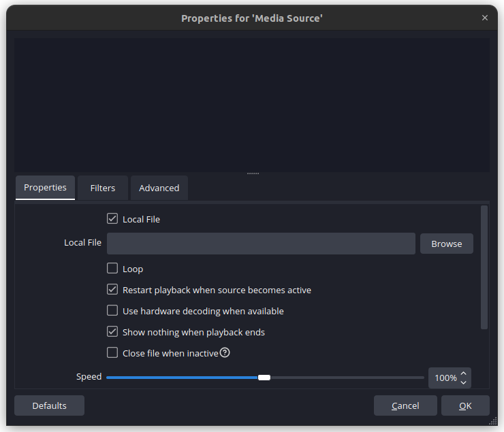Increase speed with the up arrow

point(464,373)
